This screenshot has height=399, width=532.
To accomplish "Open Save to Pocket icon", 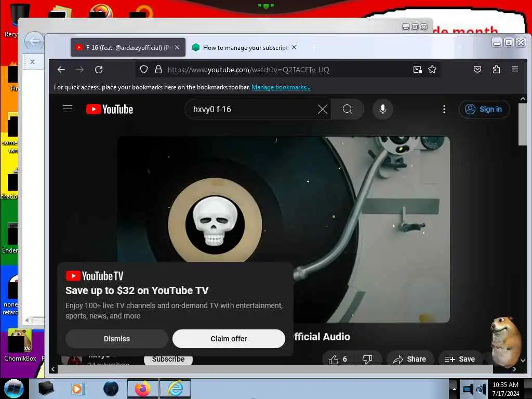I will pyautogui.click(x=477, y=70).
